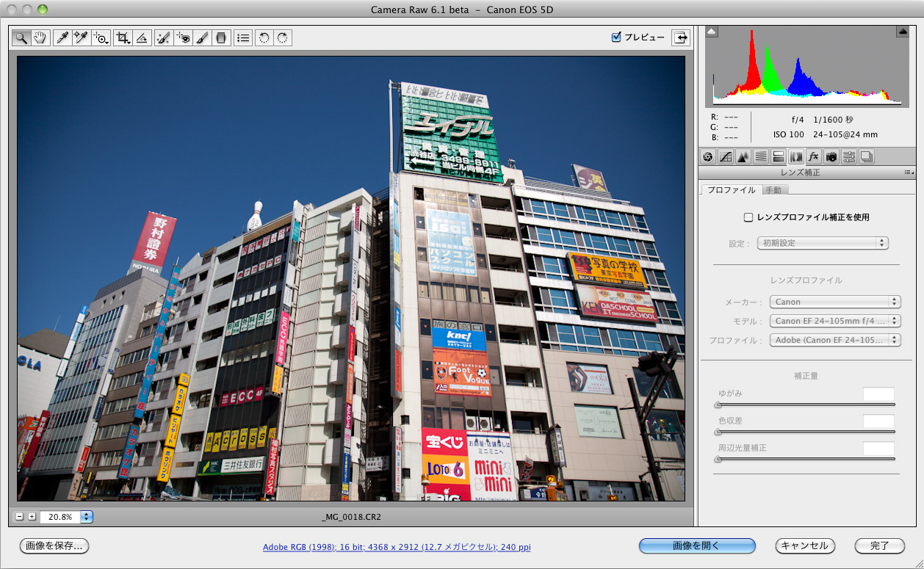The width and height of the screenshot is (924, 569).
Task: Open the モデル lens model dropdown
Action: [835, 321]
